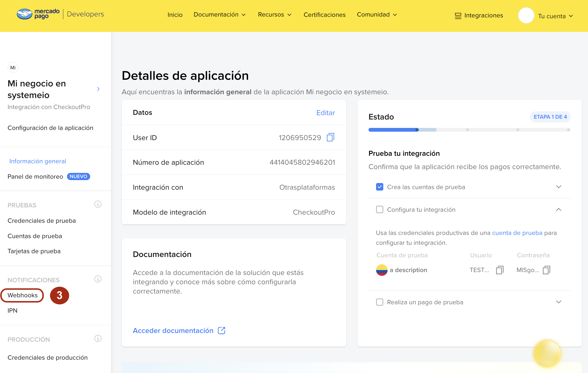Viewport: 588px width, 373px height.
Task: Copy the test account Usuario value
Action: [500, 270]
